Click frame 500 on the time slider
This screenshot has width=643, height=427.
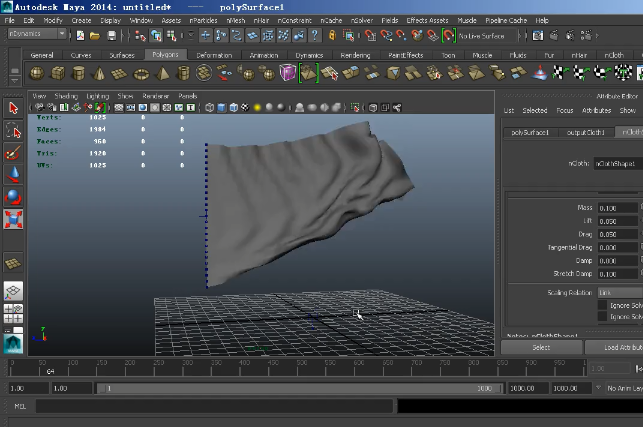tap(302, 368)
